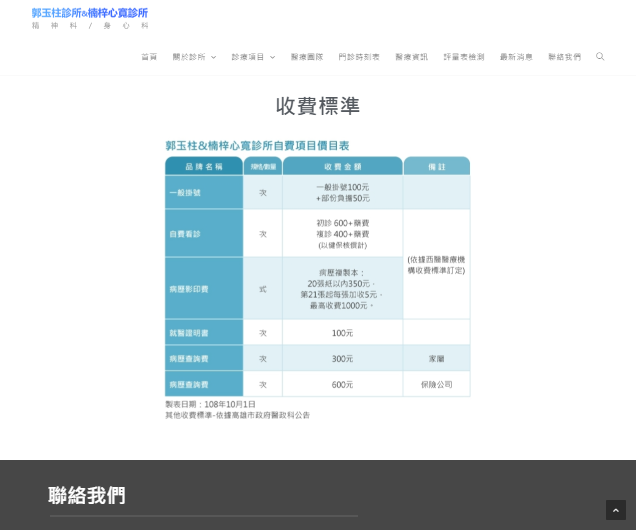Viewport: 636px width, 530px height.
Task: Click the 600元 insurance company fee cell
Action: coord(342,384)
